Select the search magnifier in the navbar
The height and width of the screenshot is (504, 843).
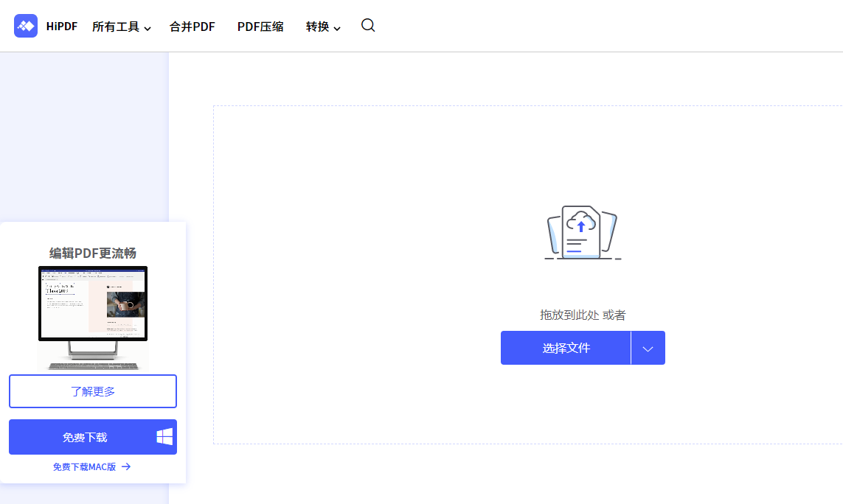coord(368,26)
